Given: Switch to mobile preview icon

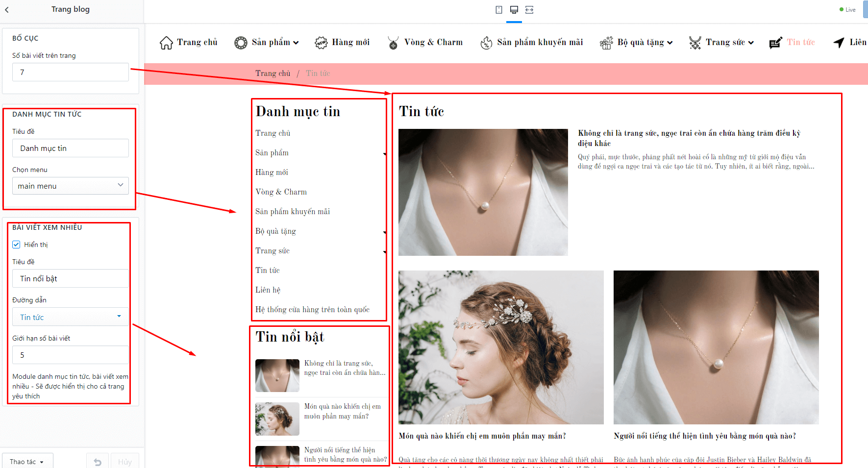Looking at the screenshot, I should 499,10.
